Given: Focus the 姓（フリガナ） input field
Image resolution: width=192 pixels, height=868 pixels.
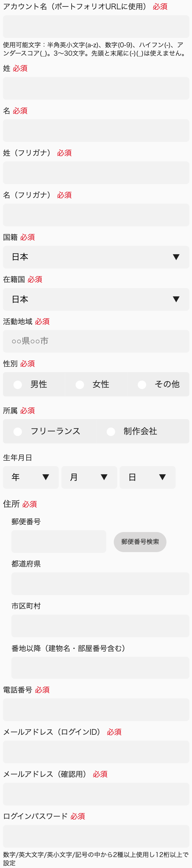Looking at the screenshot, I should [96, 173].
